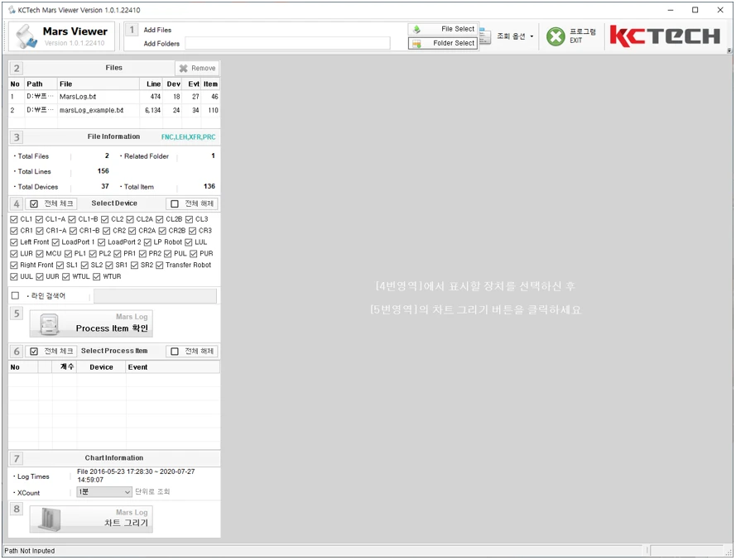Select the MarsLog.txt file row
Screen dimensions: 736x560
pos(114,97)
